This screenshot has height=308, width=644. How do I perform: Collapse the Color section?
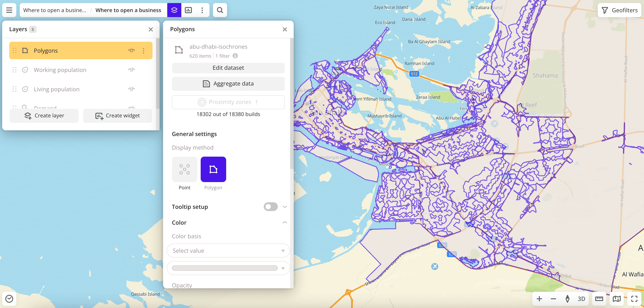point(284,222)
